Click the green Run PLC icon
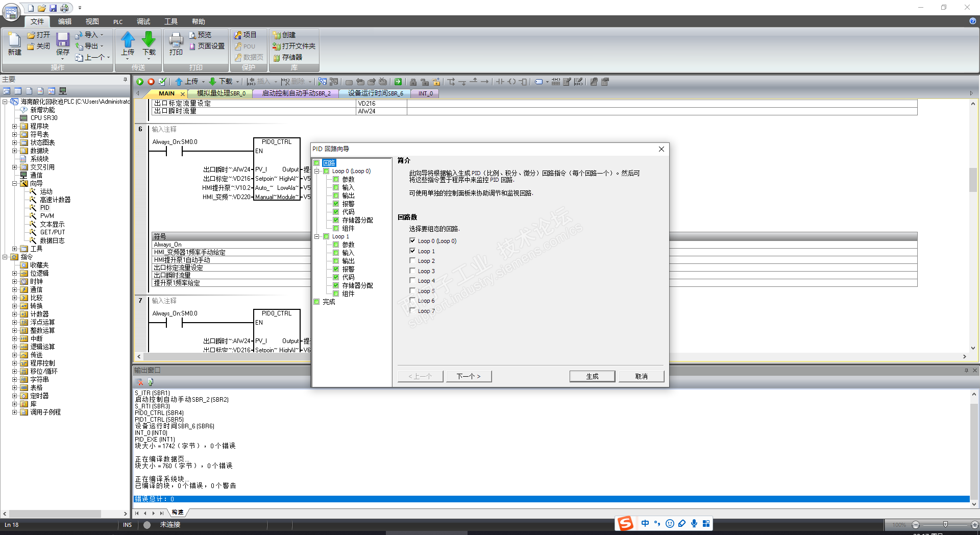Screen dimensions: 980x535 pyautogui.click(x=140, y=82)
